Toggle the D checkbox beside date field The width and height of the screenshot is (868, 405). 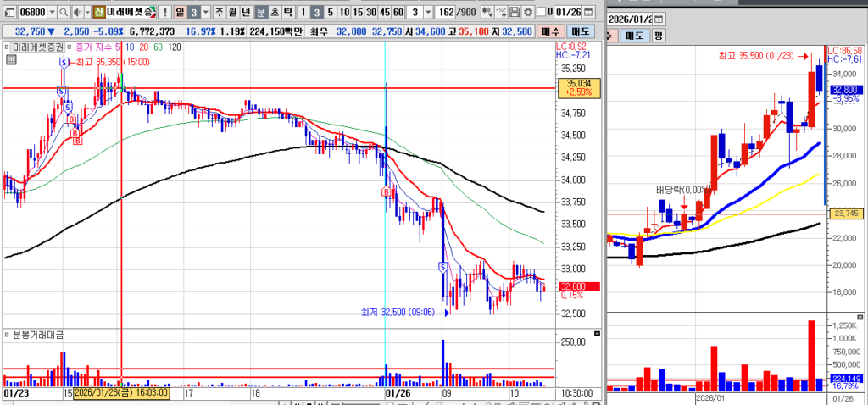pos(542,13)
